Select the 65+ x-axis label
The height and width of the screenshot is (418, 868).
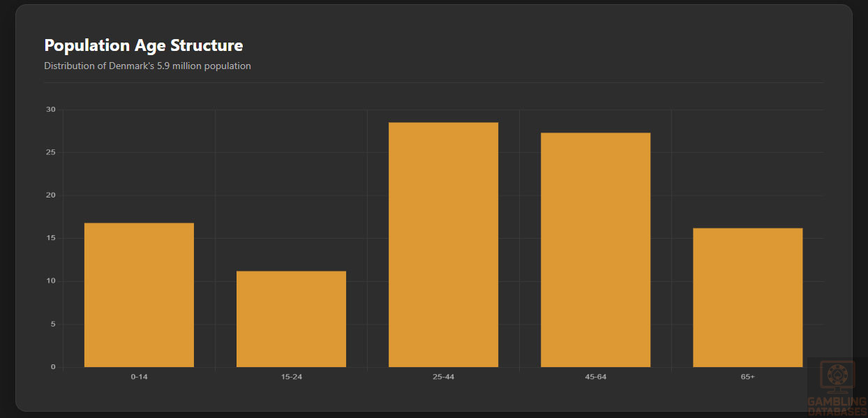coord(747,377)
